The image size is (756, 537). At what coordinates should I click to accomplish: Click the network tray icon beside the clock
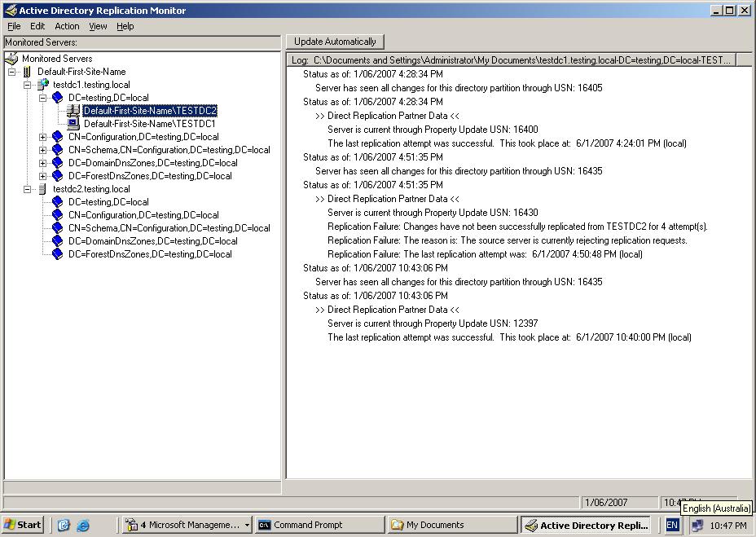coord(697,525)
